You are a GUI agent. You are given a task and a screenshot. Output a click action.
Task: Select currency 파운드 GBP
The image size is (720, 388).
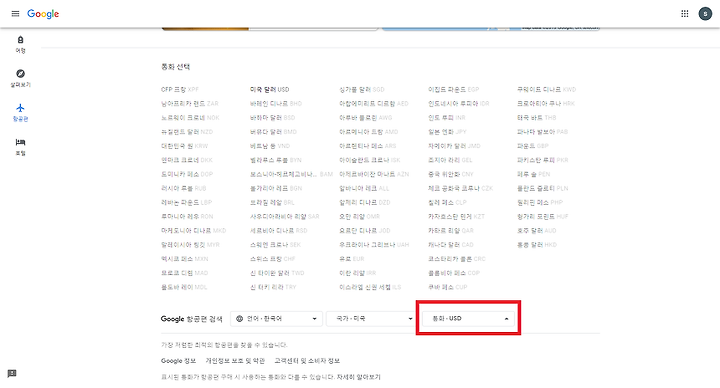533,146
